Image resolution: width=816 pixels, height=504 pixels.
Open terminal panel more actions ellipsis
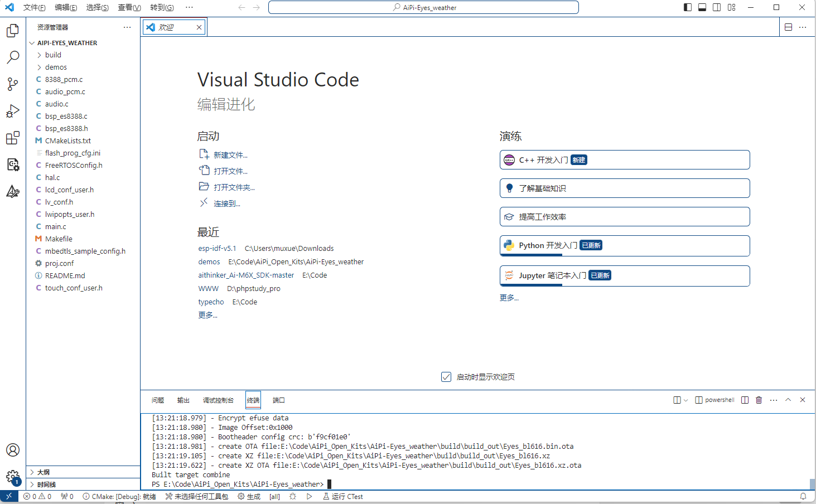774,400
